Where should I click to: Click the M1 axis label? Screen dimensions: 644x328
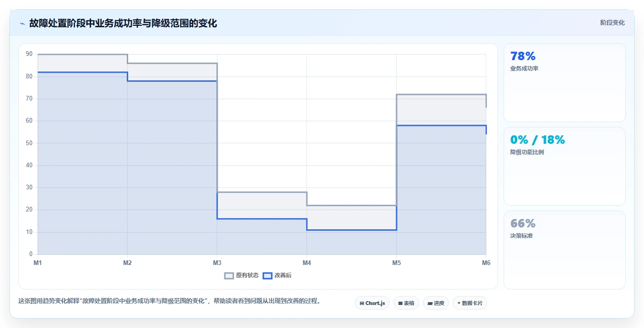(38, 263)
